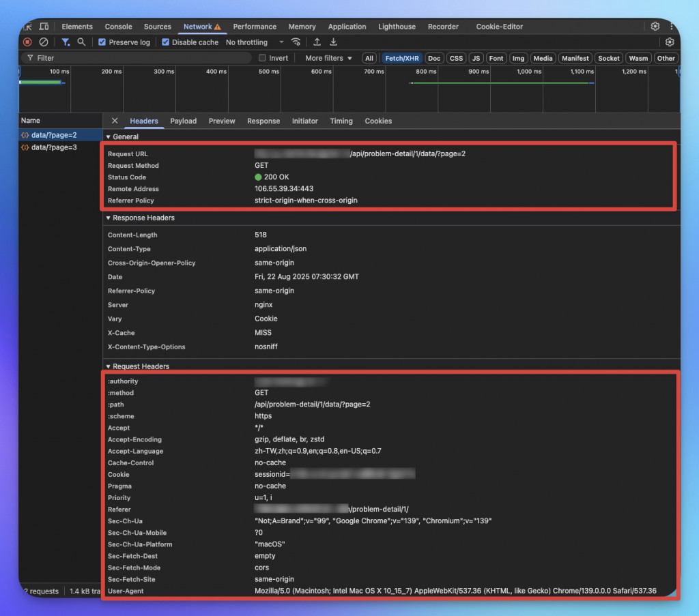This screenshot has height=616, width=699.
Task: Import HAR file upload icon
Action: click(317, 42)
